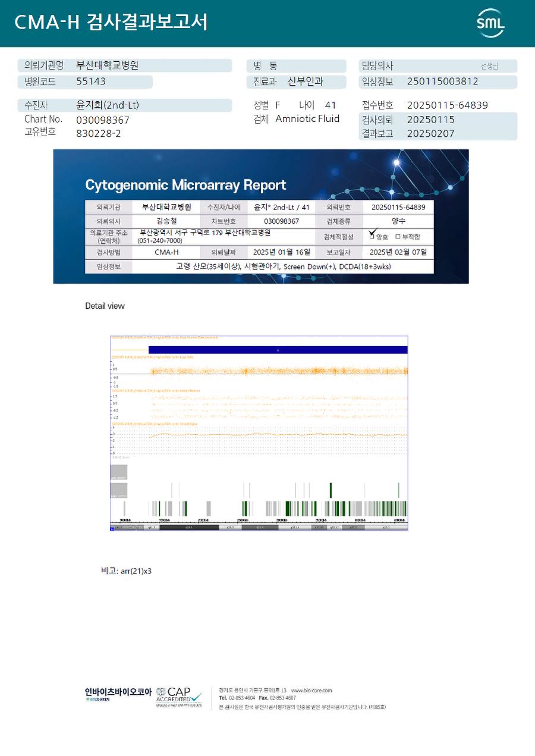The width and height of the screenshot is (535, 756).
Task: Click patient name 윤지희(2nd-Lt)
Action: pos(108,105)
